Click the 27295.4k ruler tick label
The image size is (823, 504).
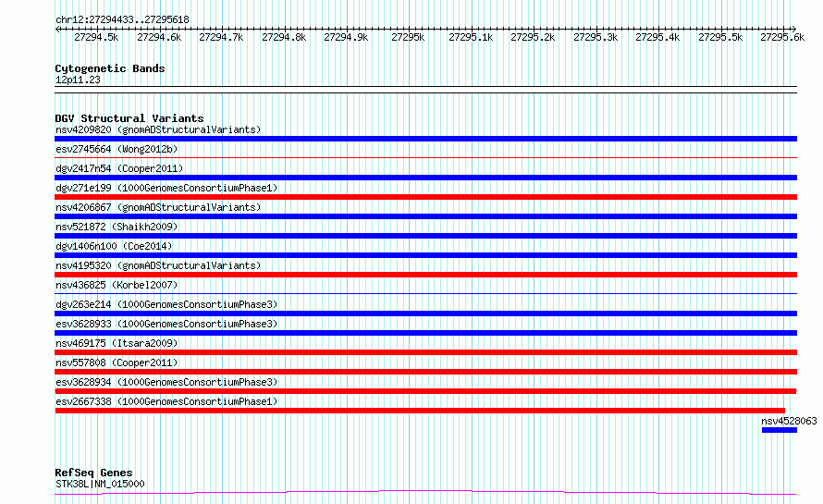coord(657,37)
